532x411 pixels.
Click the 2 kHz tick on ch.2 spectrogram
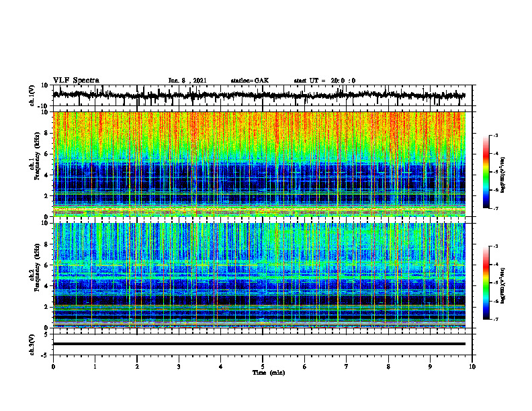tap(46, 307)
